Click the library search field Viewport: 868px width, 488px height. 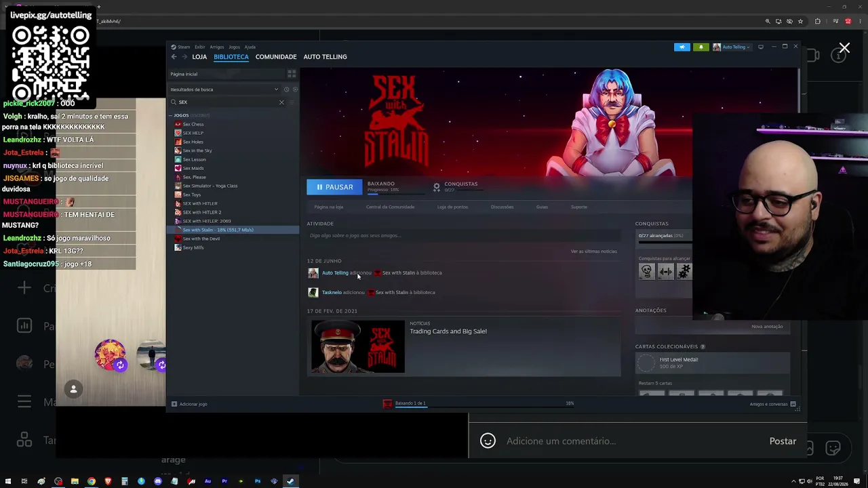(x=227, y=102)
